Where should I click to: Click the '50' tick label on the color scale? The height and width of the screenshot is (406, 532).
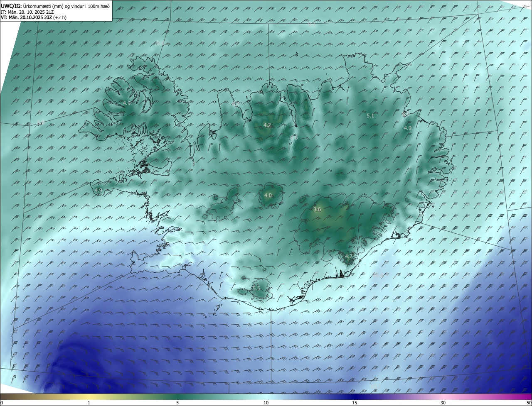tap(529, 403)
